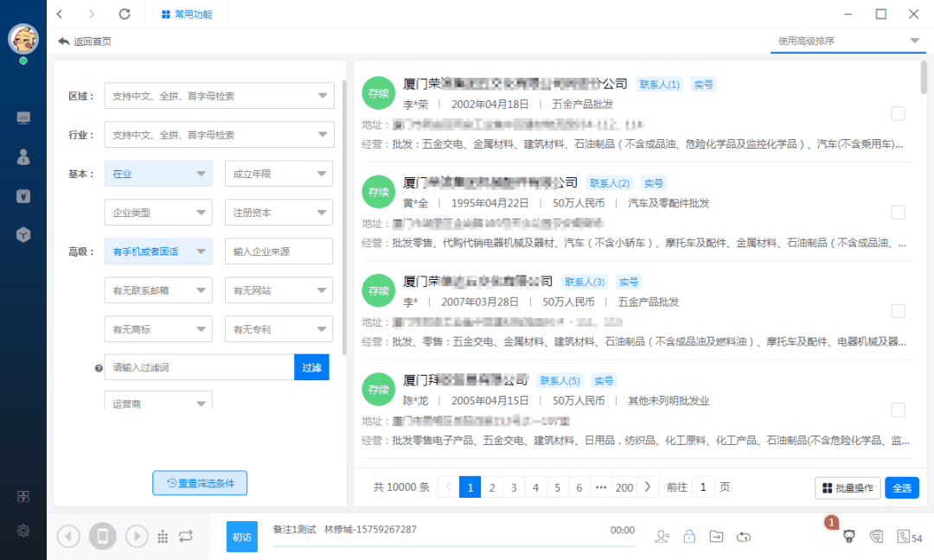Go forward using the right arrow in the top bar
The height and width of the screenshot is (560, 934).
tap(91, 14)
